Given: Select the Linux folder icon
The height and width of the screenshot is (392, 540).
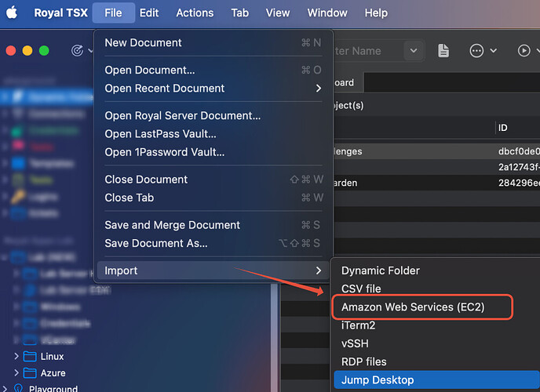Looking at the screenshot, I should (31, 357).
